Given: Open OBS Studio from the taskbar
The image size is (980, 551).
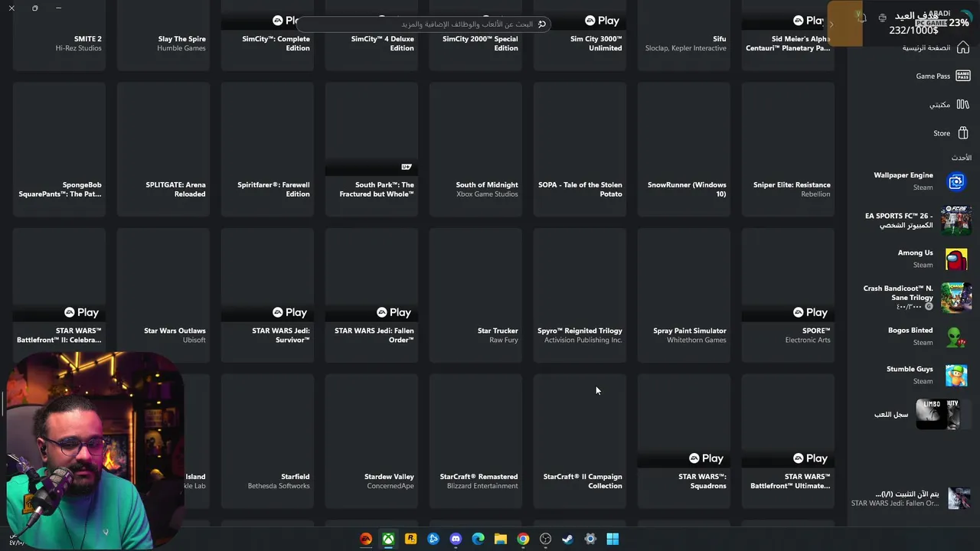Looking at the screenshot, I should click(x=545, y=539).
